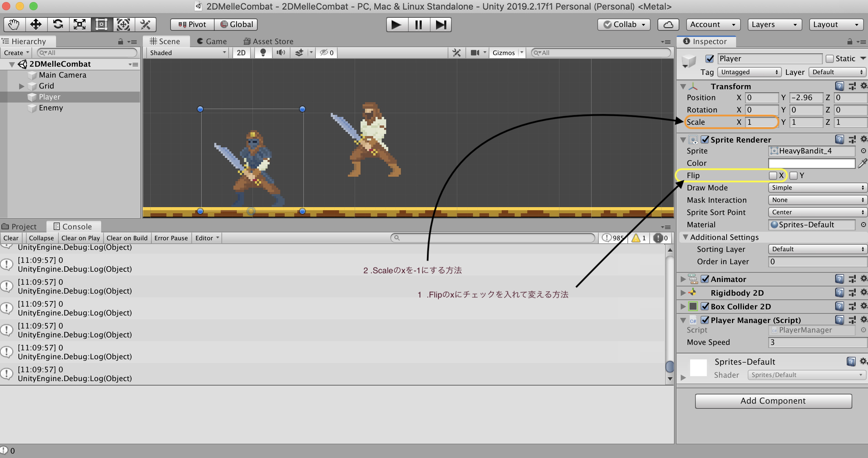This screenshot has width=868, height=458.
Task: Toggle warning message filter
Action: pyautogui.click(x=639, y=238)
